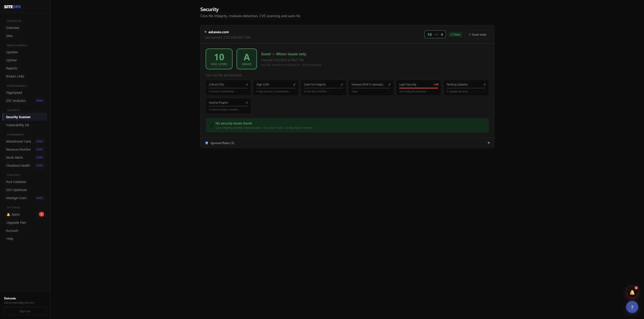Click the Datronix account name
Screen dimensions: 644x319
click(x=10, y=298)
